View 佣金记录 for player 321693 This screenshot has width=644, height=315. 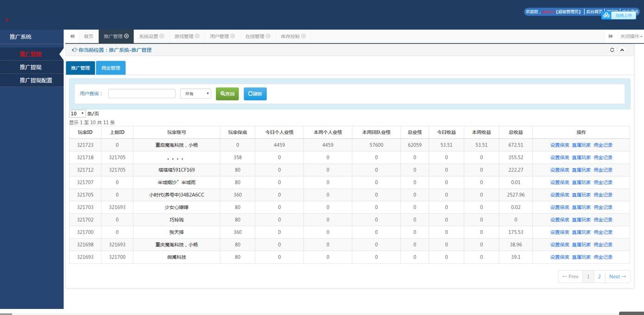603,257
